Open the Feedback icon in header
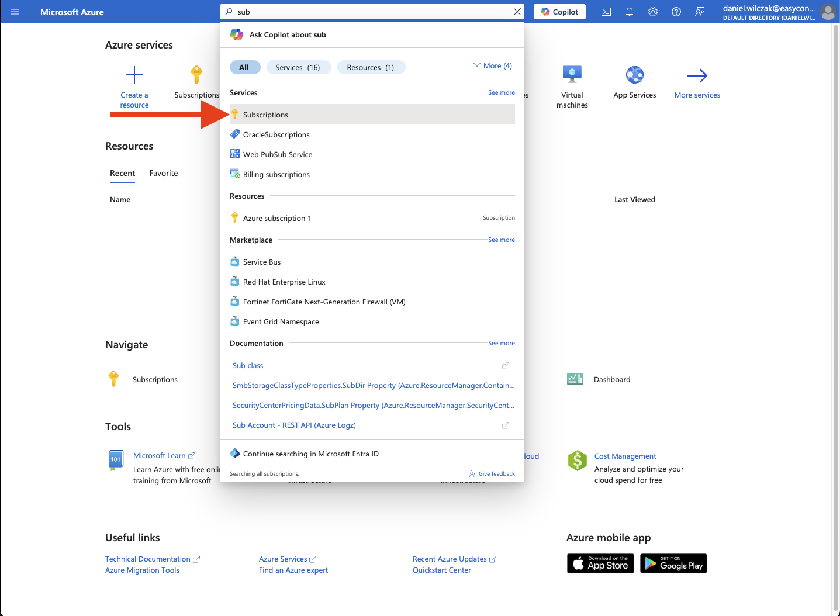Image resolution: width=840 pixels, height=616 pixels. point(700,12)
